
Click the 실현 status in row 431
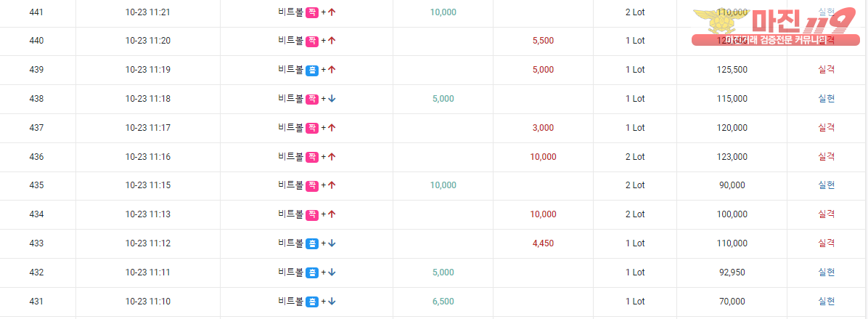tap(826, 302)
